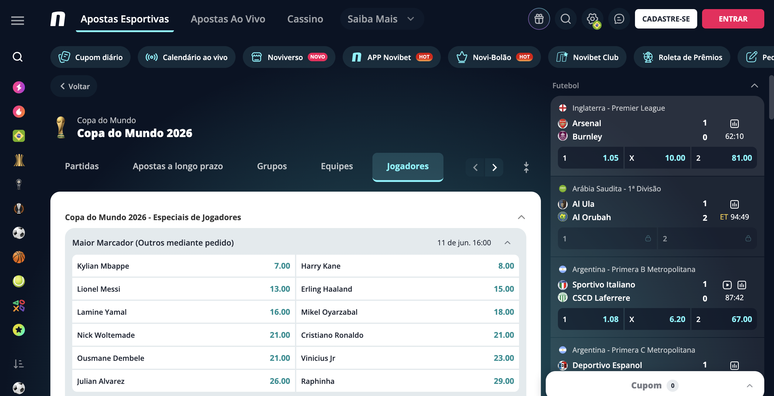The width and height of the screenshot is (774, 396).
Task: Select the Partidas tab
Action: point(82,166)
